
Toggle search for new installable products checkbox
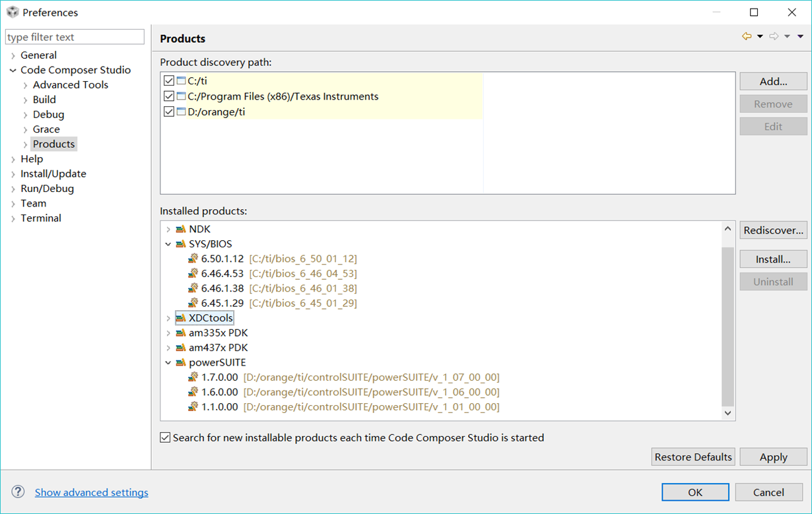[x=165, y=437]
